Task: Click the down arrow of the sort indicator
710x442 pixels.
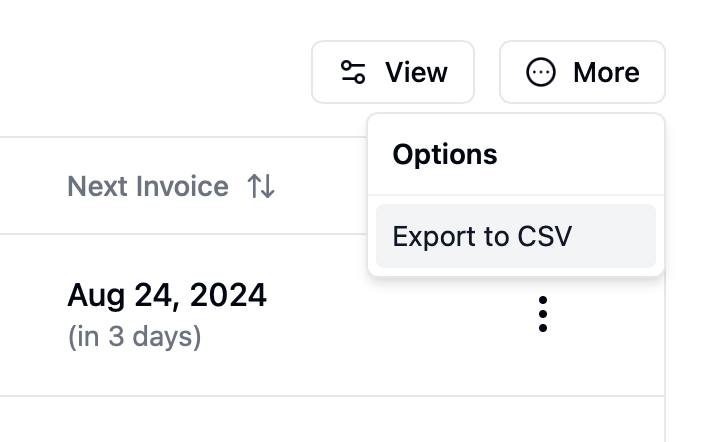Action: 267,186
